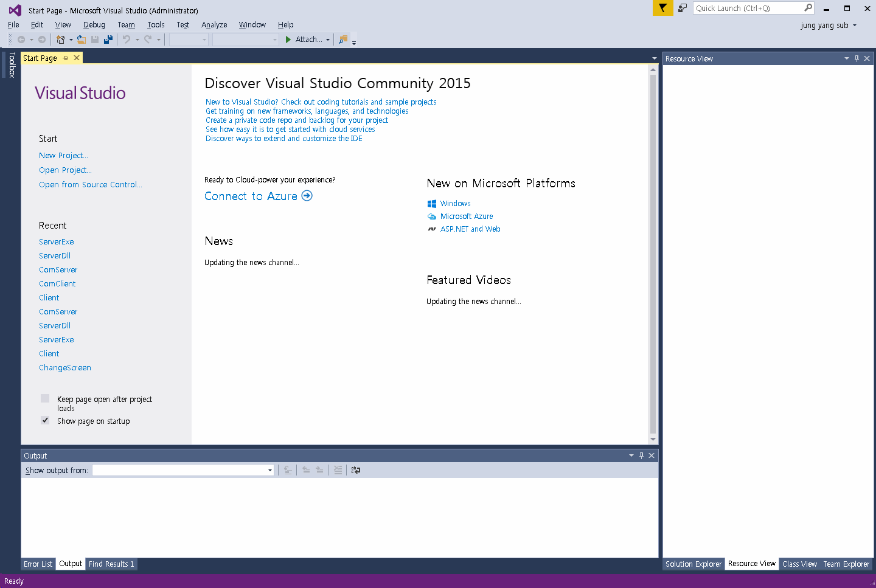Open the Toolbox side tab
This screenshot has width=876, height=588.
click(x=12, y=65)
